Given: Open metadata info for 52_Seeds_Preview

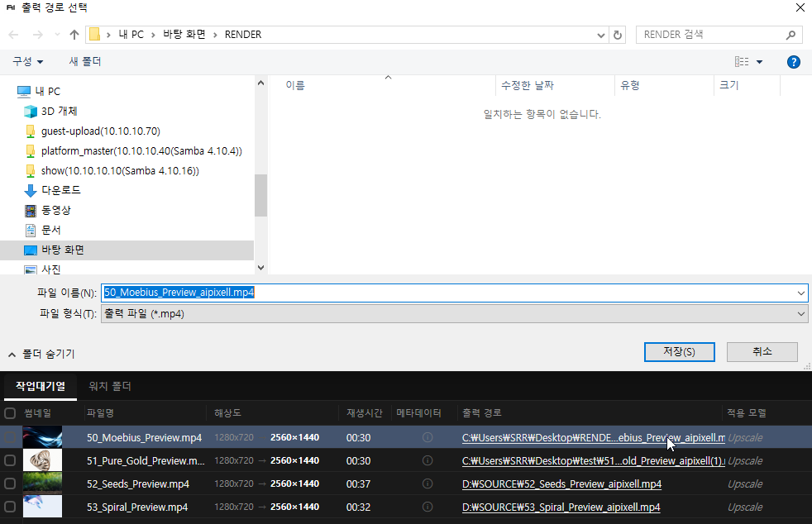Looking at the screenshot, I should tap(427, 484).
